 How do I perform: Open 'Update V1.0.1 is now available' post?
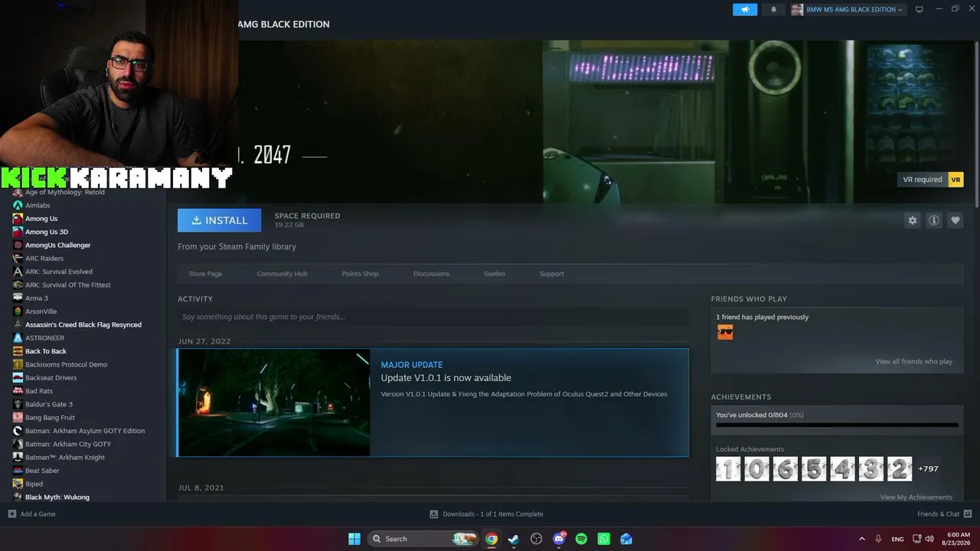pos(446,378)
